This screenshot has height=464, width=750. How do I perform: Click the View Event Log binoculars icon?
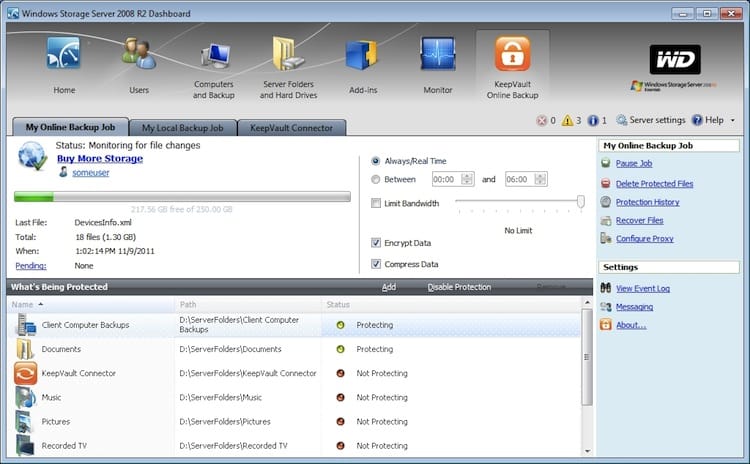pos(606,288)
